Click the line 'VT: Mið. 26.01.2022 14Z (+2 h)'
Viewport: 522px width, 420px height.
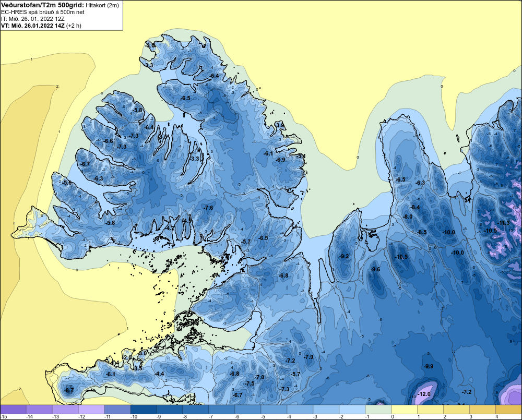(x=41, y=25)
